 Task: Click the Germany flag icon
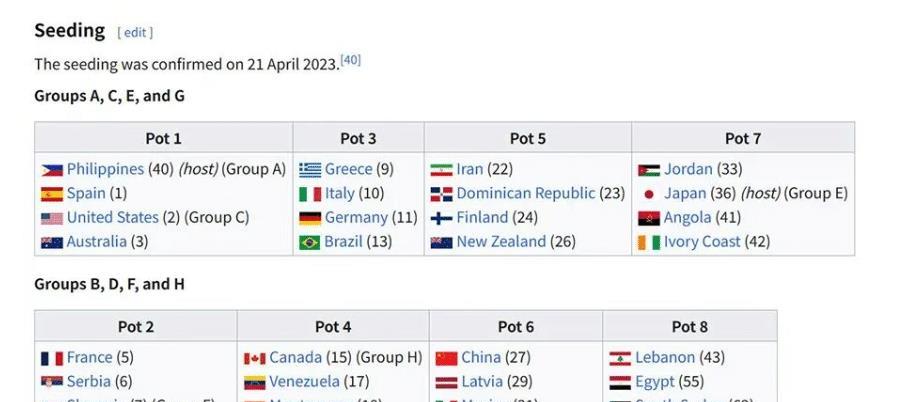(x=310, y=218)
